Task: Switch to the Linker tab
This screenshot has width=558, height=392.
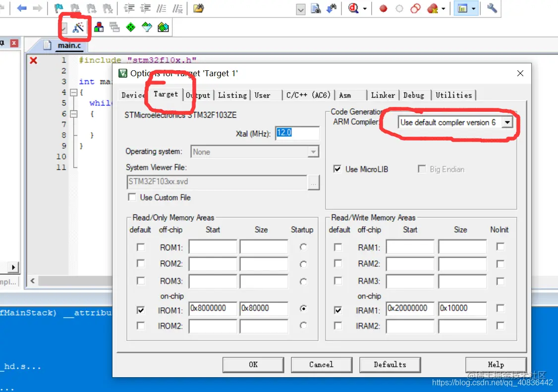Action: (383, 95)
